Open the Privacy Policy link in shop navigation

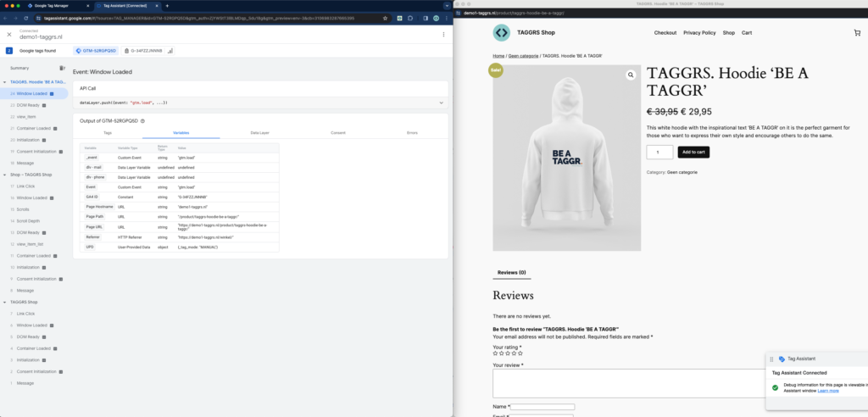[x=699, y=33]
